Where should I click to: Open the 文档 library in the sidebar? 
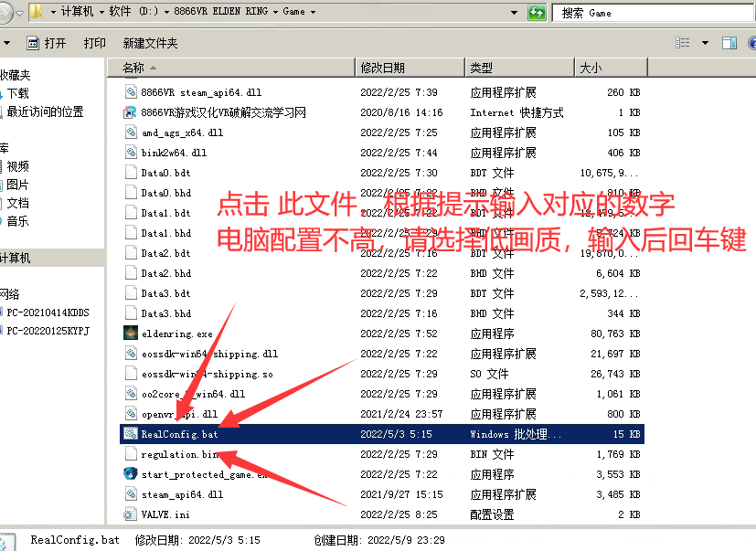click(x=17, y=203)
